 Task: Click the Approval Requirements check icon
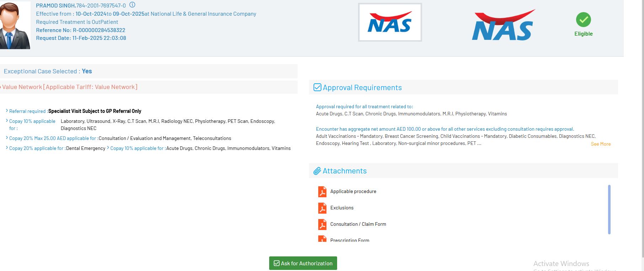317,87
